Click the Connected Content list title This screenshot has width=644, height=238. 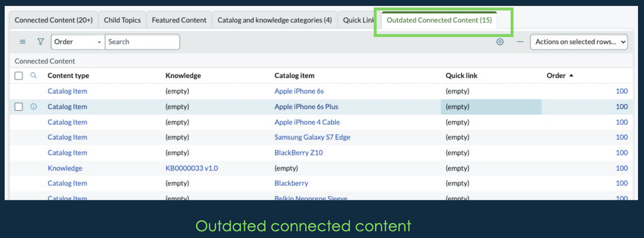click(x=45, y=61)
